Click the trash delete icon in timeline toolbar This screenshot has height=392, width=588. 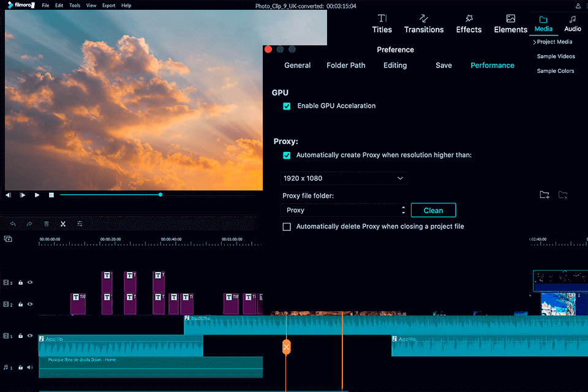46,224
